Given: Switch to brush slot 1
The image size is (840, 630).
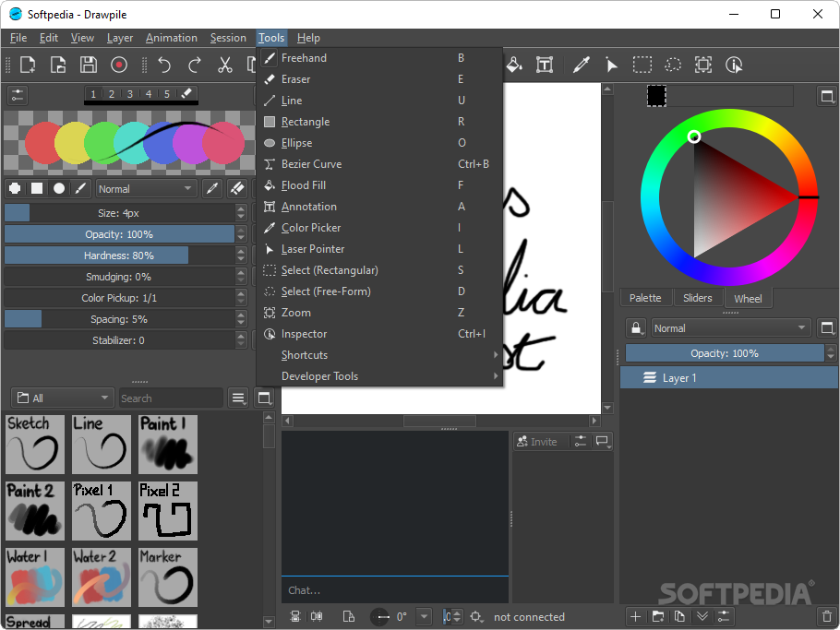Looking at the screenshot, I should (93, 94).
